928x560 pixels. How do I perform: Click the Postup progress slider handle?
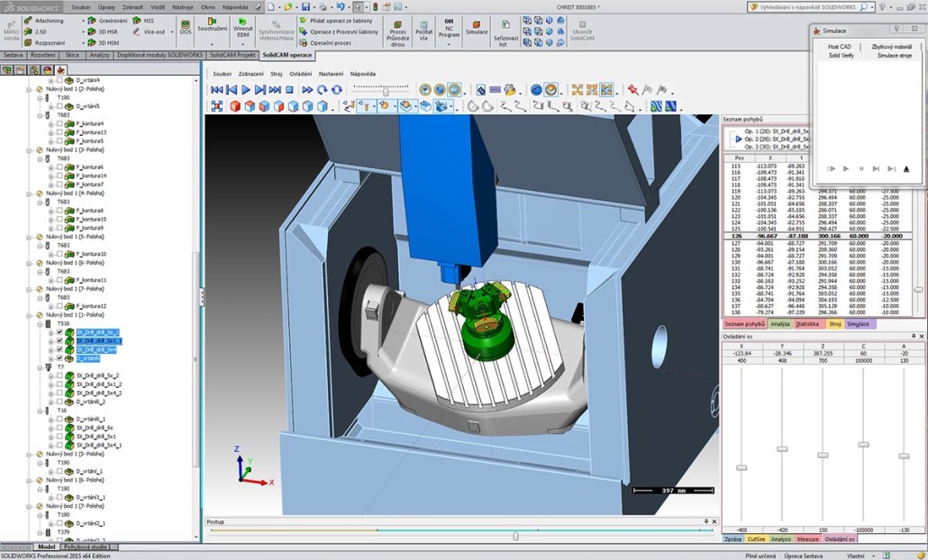515,537
